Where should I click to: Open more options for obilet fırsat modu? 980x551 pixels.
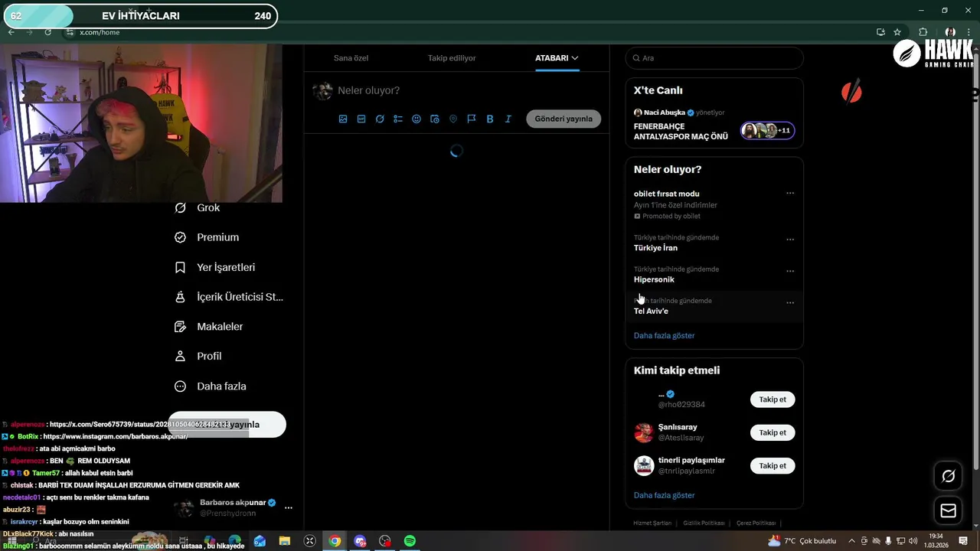[x=790, y=193]
